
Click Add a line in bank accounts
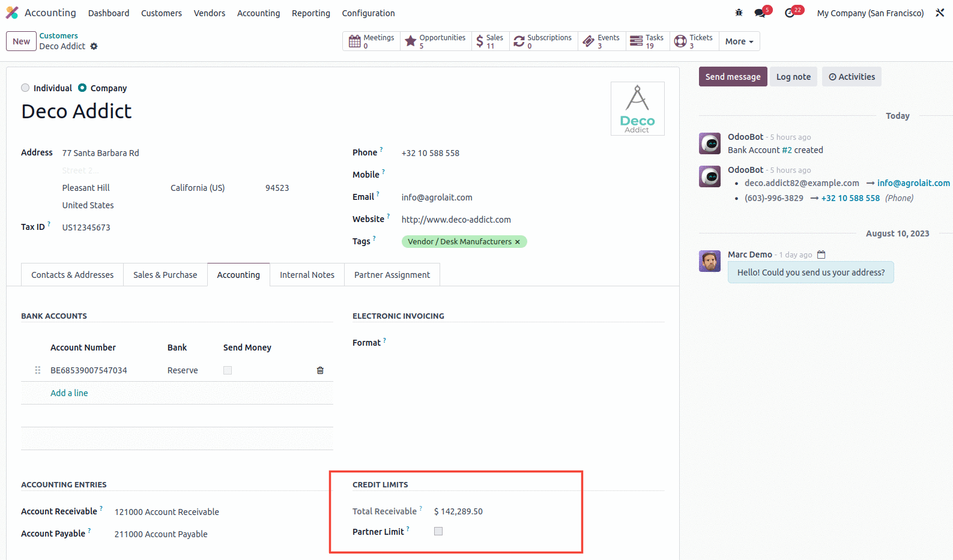(69, 393)
